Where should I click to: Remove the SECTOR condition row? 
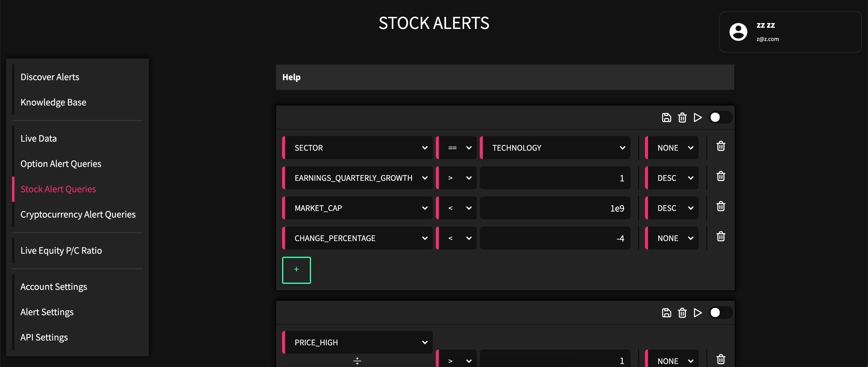pyautogui.click(x=720, y=146)
